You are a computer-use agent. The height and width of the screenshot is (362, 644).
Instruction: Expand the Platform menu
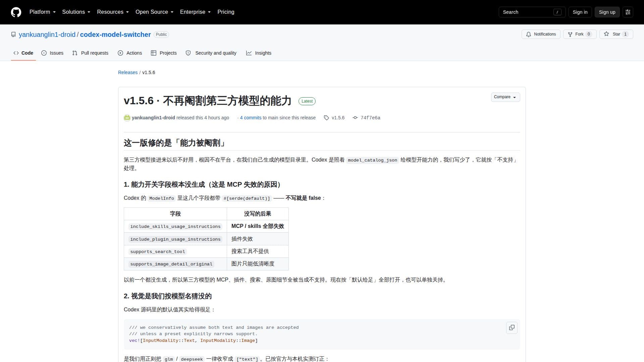pos(43,12)
